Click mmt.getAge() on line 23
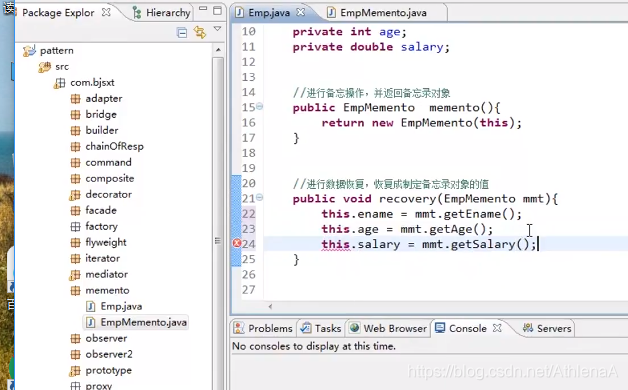This screenshot has height=390, width=628. click(x=443, y=229)
